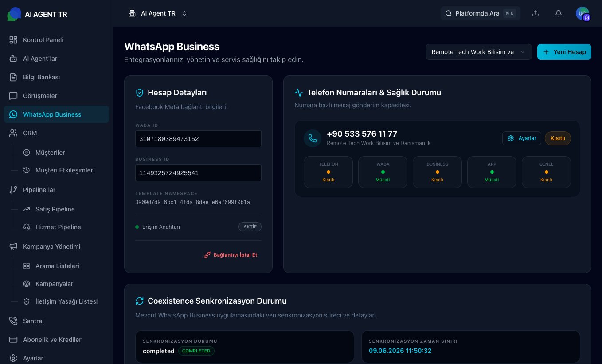Click the Platformda Ara search box
602x364 pixels.
point(481,13)
